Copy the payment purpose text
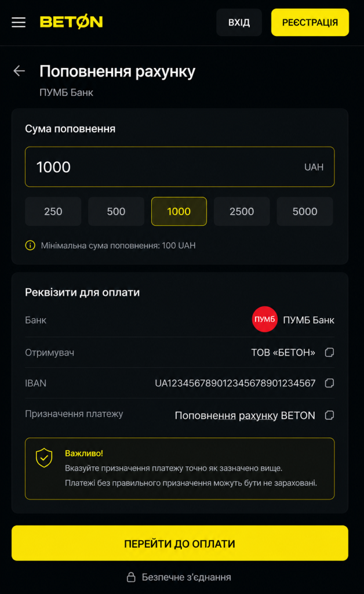364x594 pixels. click(x=329, y=415)
